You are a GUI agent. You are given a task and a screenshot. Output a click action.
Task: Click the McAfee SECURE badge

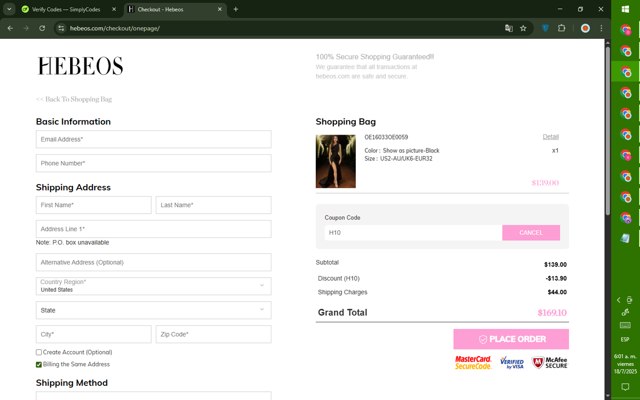point(550,362)
